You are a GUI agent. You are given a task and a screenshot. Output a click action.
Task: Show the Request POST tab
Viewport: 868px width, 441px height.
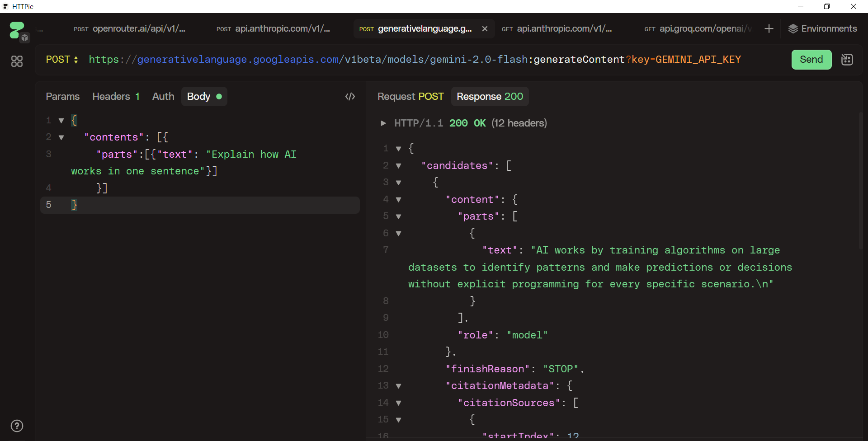tap(410, 97)
